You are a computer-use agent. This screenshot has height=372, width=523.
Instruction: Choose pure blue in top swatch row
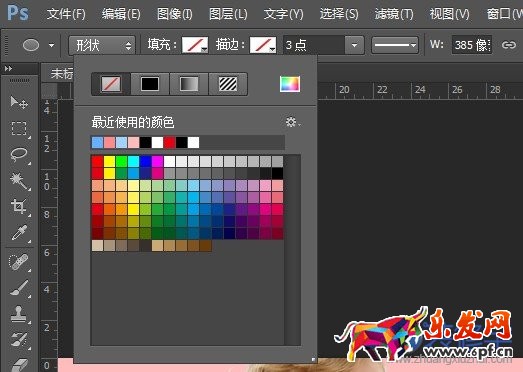[x=145, y=161]
